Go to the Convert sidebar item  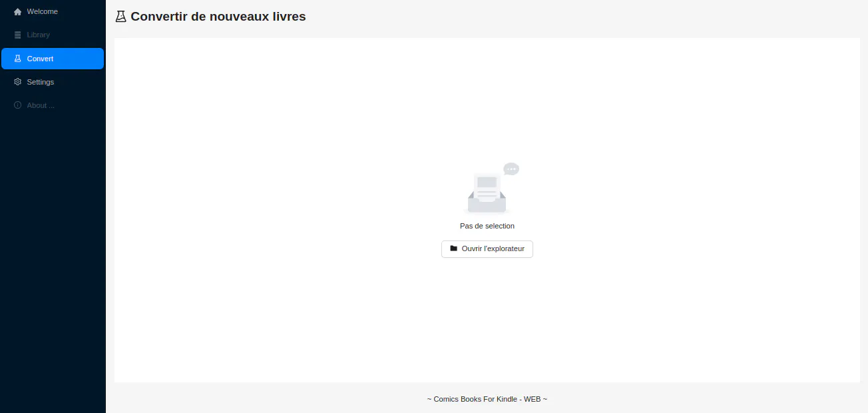53,59
